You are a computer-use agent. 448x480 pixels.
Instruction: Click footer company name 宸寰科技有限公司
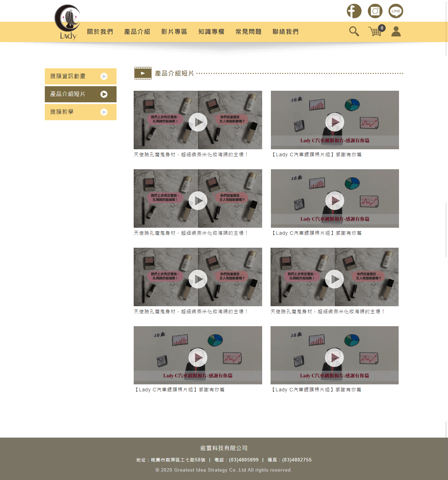(x=224, y=448)
